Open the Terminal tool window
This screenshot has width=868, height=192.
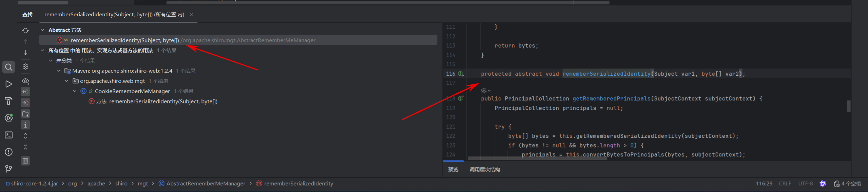click(x=8, y=135)
